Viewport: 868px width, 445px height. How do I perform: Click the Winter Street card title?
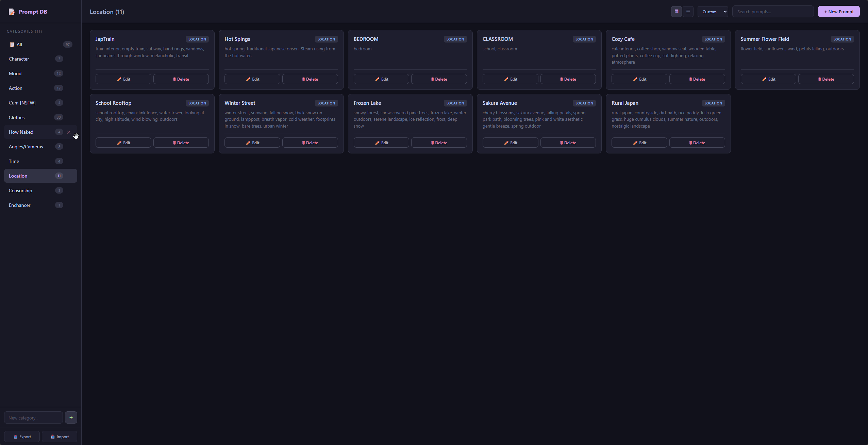tap(240, 103)
